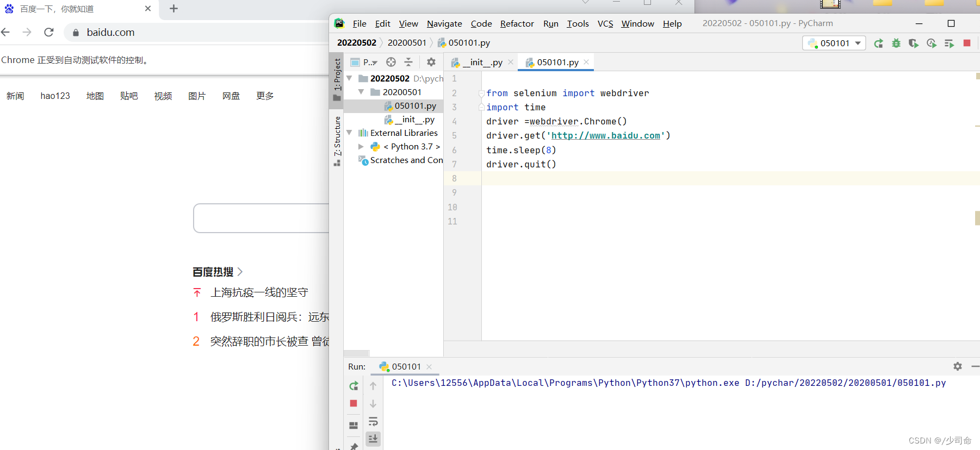Reload the page in Chrome
The image size is (980, 450).
[x=49, y=32]
